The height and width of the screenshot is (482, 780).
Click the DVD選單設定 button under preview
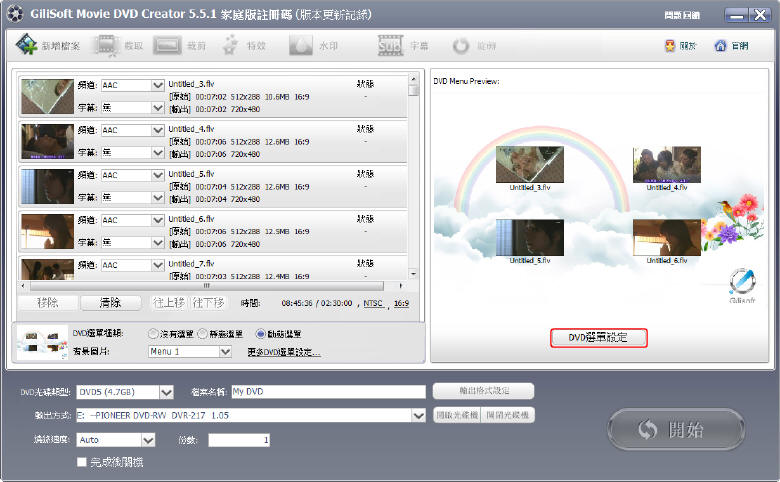tap(598, 337)
